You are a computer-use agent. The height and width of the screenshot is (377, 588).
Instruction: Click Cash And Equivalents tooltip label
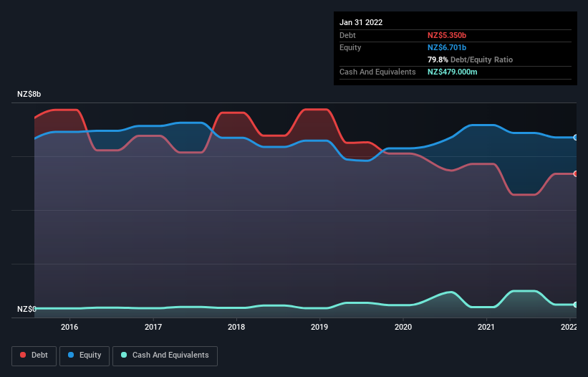(377, 72)
